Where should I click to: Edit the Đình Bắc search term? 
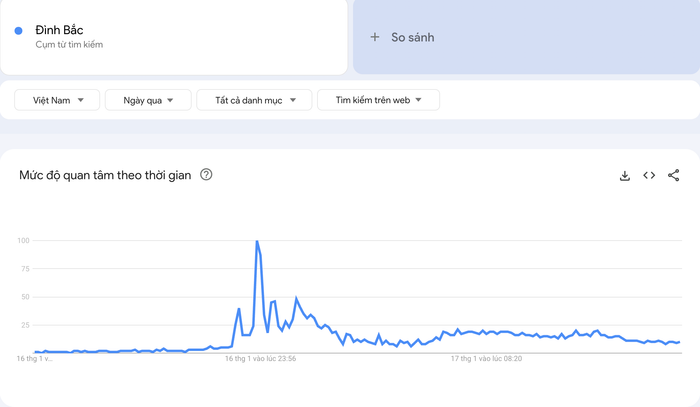(59, 29)
